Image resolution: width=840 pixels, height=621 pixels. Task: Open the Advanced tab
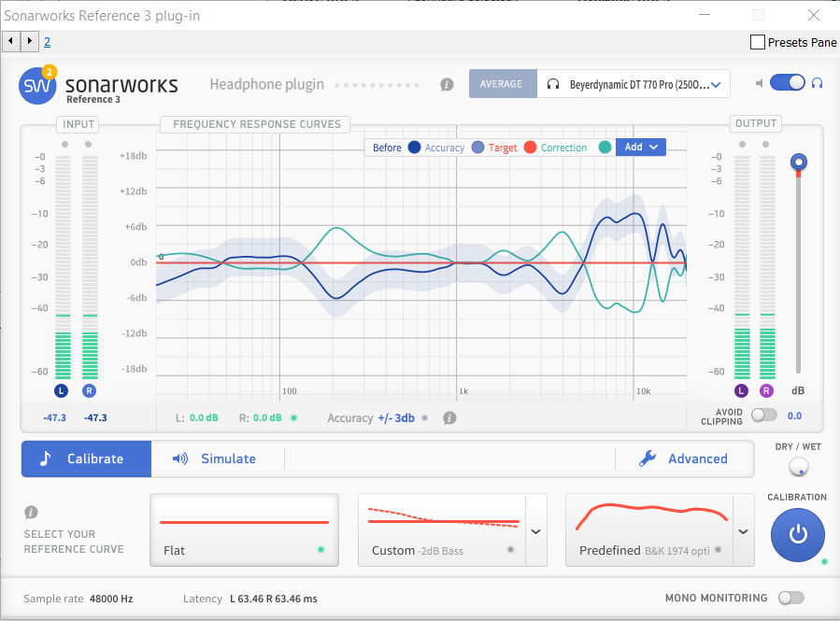point(684,459)
